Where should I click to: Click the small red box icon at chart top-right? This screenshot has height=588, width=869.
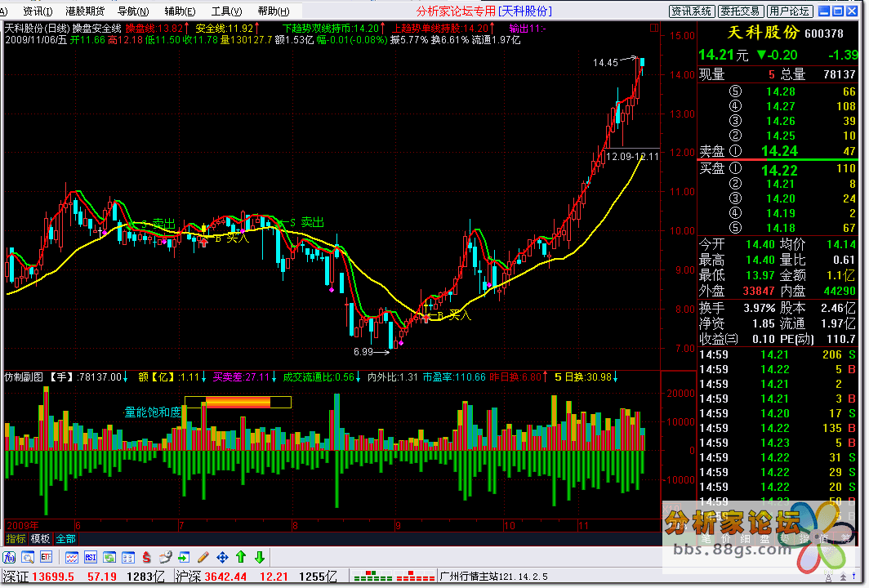[x=654, y=28]
